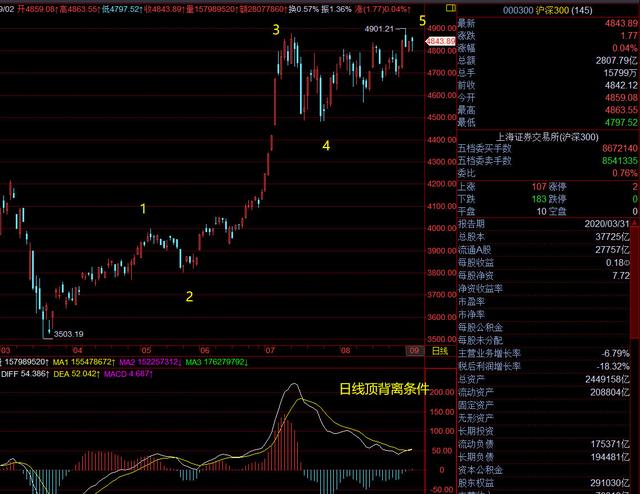The width and height of the screenshot is (640, 494).
Task: Click the 报告期 date 2020/03/31
Action: pos(607,224)
